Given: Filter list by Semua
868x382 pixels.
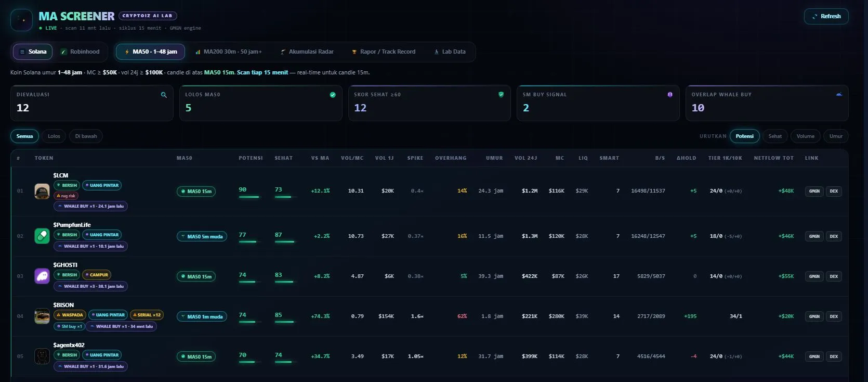Looking at the screenshot, I should tap(24, 136).
